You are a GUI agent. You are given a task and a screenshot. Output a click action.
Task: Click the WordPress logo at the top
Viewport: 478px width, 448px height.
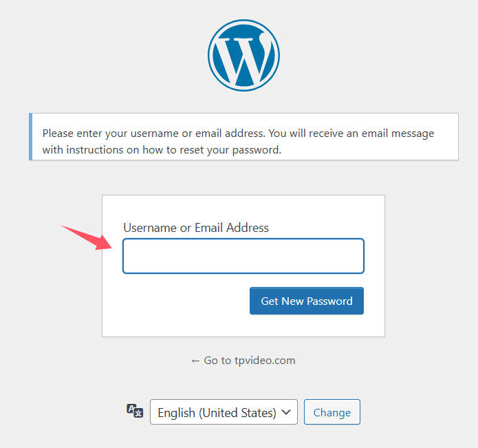tap(243, 56)
